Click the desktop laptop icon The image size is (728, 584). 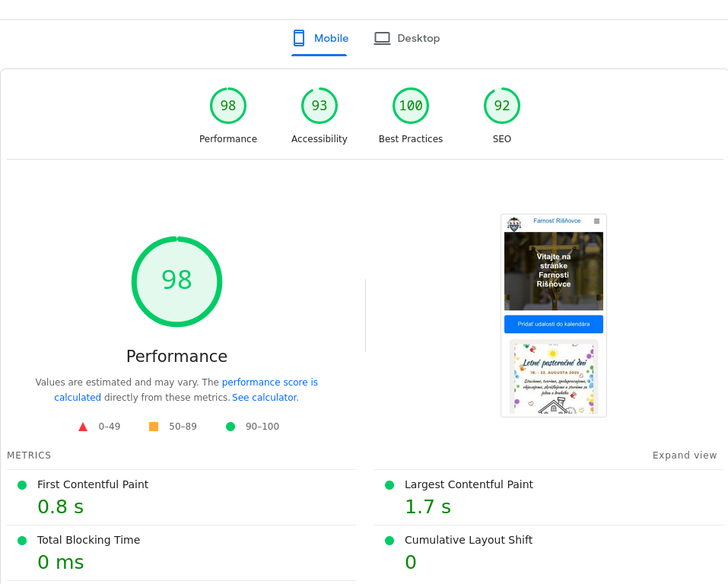pos(382,38)
